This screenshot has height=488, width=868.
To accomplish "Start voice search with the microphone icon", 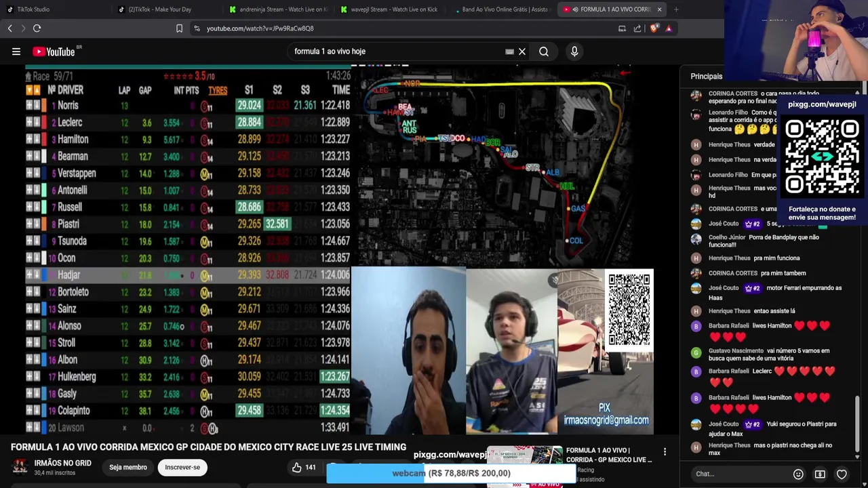I will coord(574,52).
